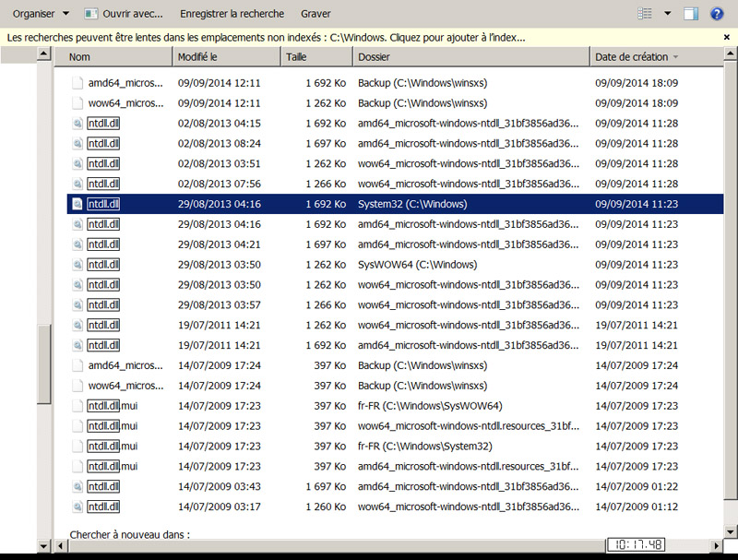Screen dimensions: 738x560
Task: Click ntdll.dll icon of 1 262 Ko file dated 19/07/2011
Action: pos(77,325)
